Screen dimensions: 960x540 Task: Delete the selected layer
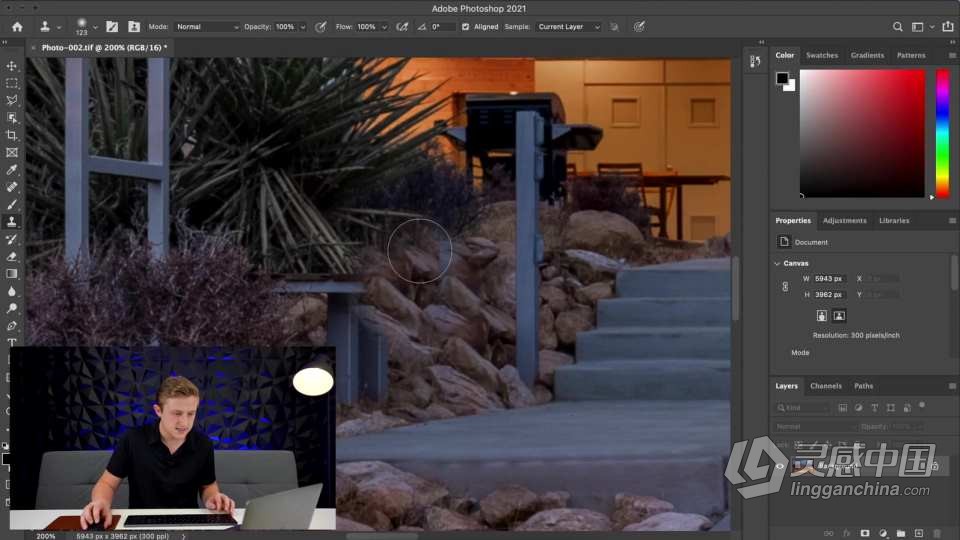937,533
